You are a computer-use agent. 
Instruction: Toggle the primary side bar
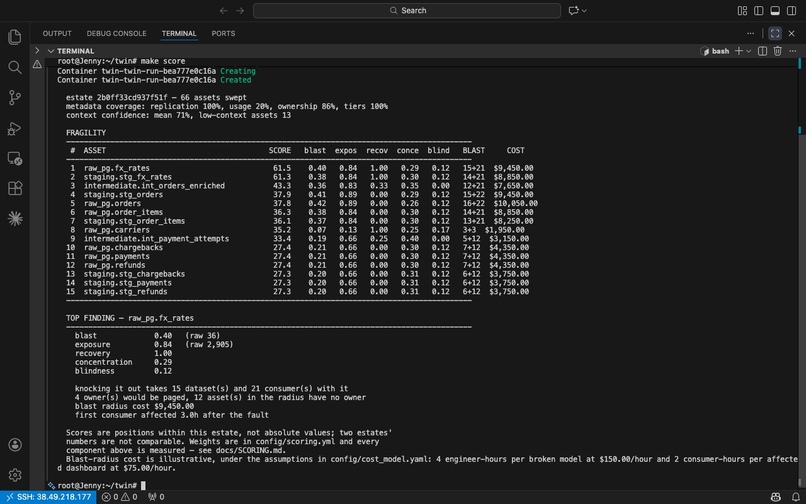pyautogui.click(x=758, y=10)
